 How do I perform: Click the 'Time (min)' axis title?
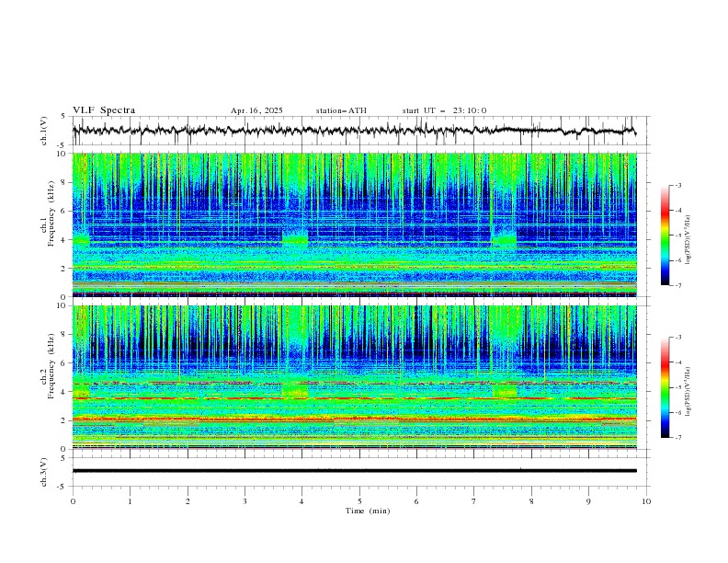coord(368,511)
